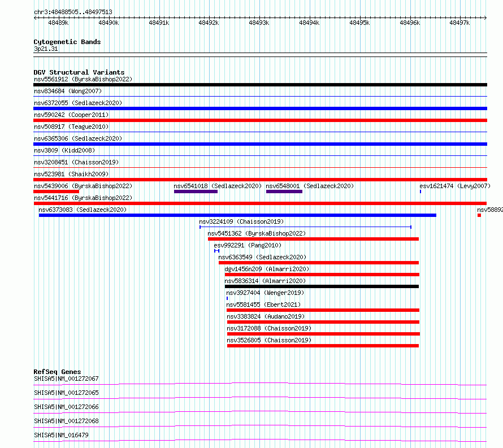Open nsv3526805 (Chaisson2019) label
This screenshot has height=448, width=503.
pos(269,340)
